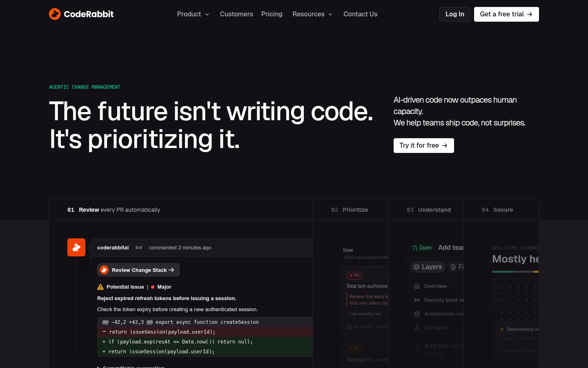Click the home icon beside Overview
The width and height of the screenshot is (588, 368).
coord(417,286)
